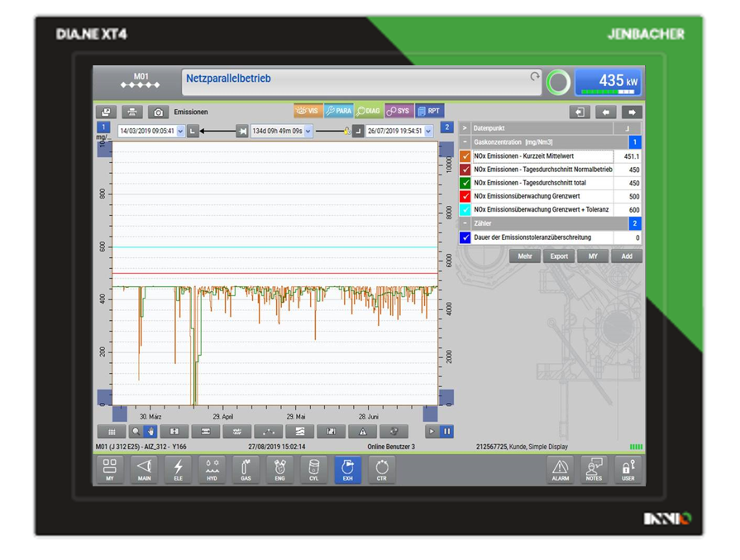Open the GAS screen icon
This screenshot has width=740, height=560.
click(x=246, y=469)
